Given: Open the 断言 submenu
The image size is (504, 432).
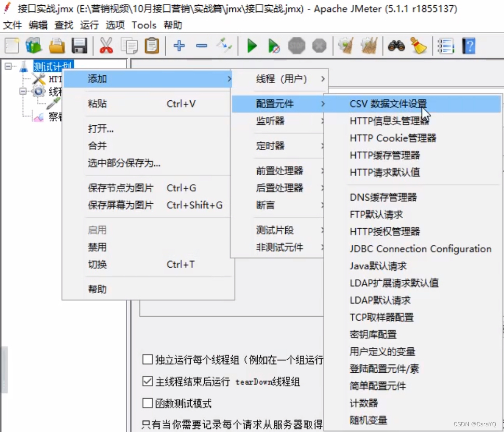Looking at the screenshot, I should pyautogui.click(x=277, y=205).
